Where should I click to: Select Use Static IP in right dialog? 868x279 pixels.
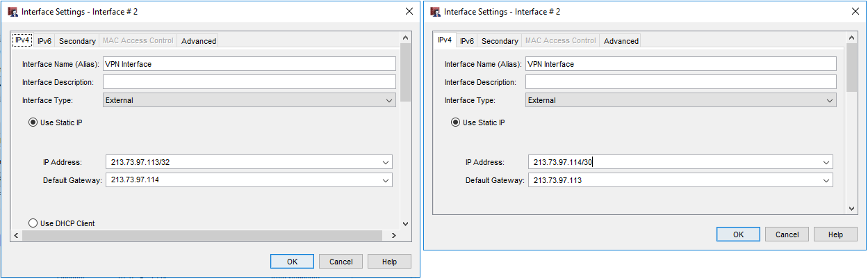pyautogui.click(x=455, y=122)
